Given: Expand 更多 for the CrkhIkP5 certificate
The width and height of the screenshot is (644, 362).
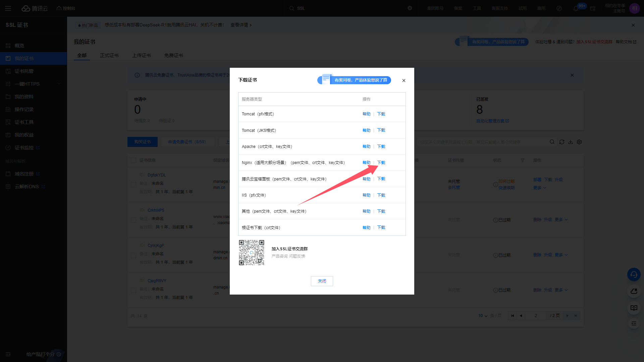Looking at the screenshot, I should point(561,220).
